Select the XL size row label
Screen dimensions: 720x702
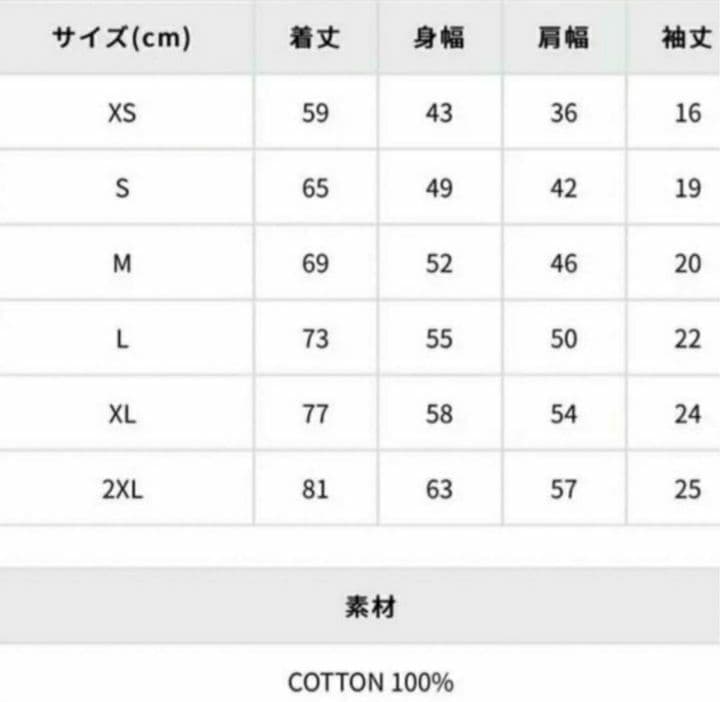[122, 414]
